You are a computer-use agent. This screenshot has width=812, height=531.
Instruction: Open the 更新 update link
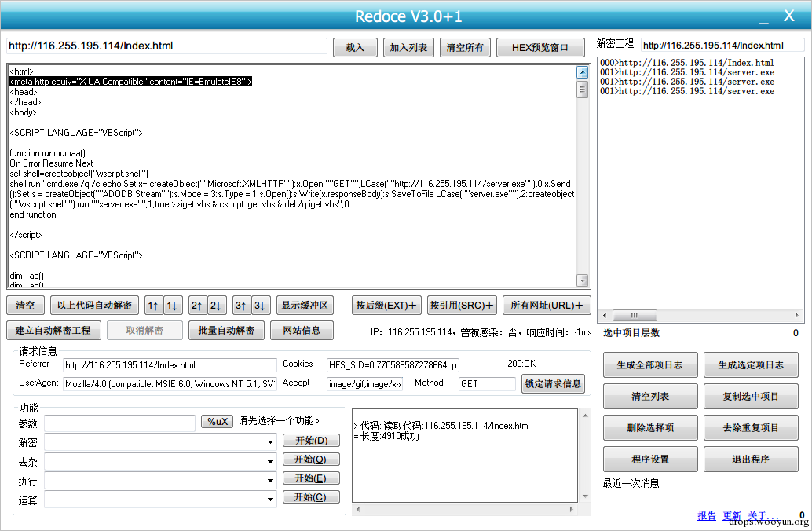point(732,516)
